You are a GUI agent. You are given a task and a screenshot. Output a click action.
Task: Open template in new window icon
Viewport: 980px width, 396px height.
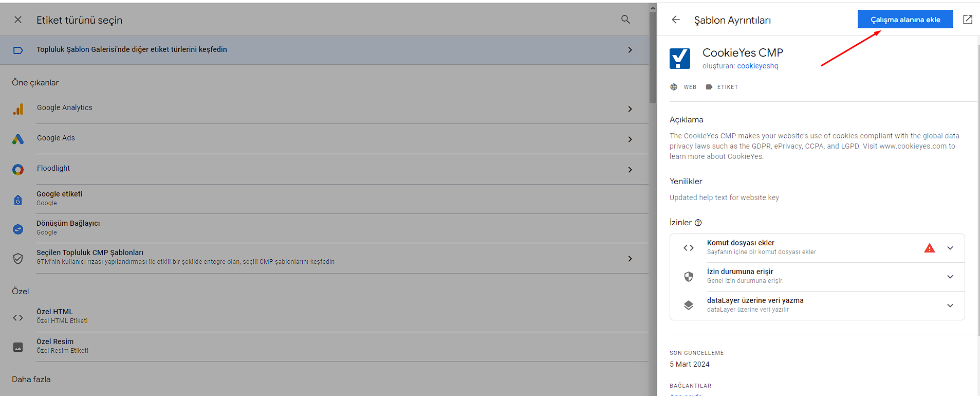[x=967, y=20]
